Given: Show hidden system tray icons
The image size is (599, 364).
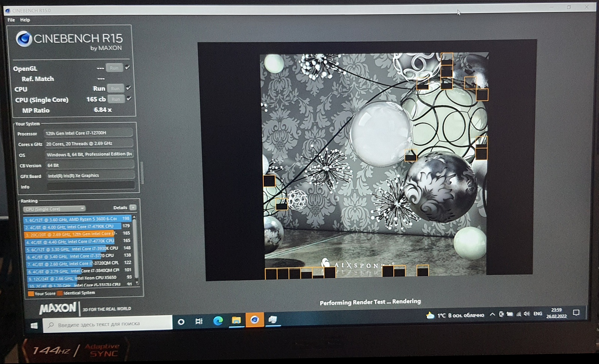Looking at the screenshot, I should pyautogui.click(x=492, y=314).
